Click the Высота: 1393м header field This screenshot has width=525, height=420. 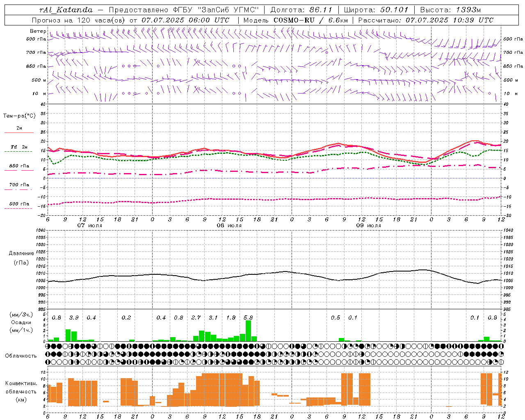coord(451,10)
